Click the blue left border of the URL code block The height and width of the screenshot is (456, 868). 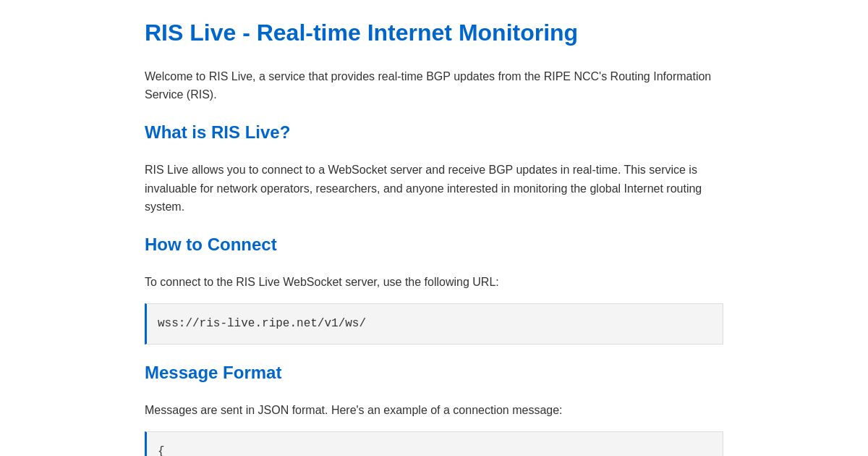146,324
